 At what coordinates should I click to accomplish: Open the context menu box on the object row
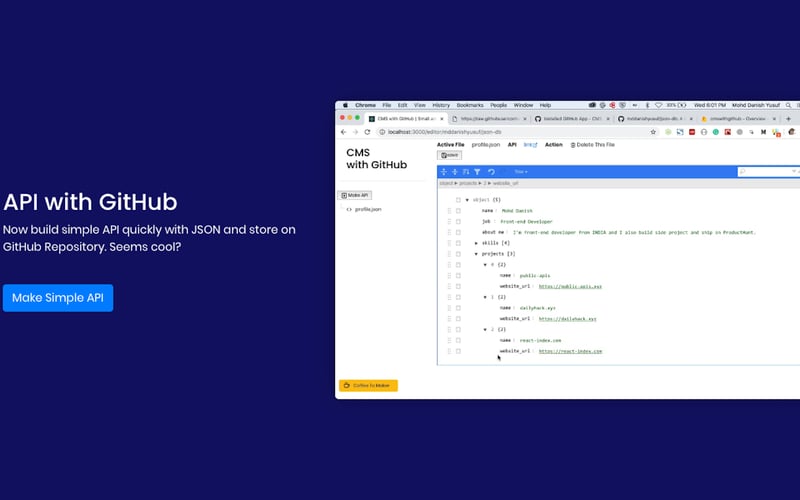click(458, 200)
